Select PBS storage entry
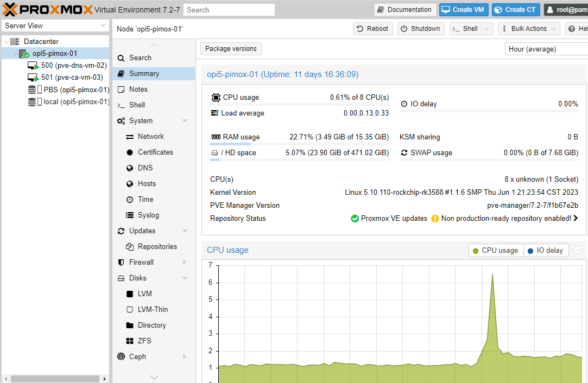The height and width of the screenshot is (383, 588). pyautogui.click(x=77, y=90)
